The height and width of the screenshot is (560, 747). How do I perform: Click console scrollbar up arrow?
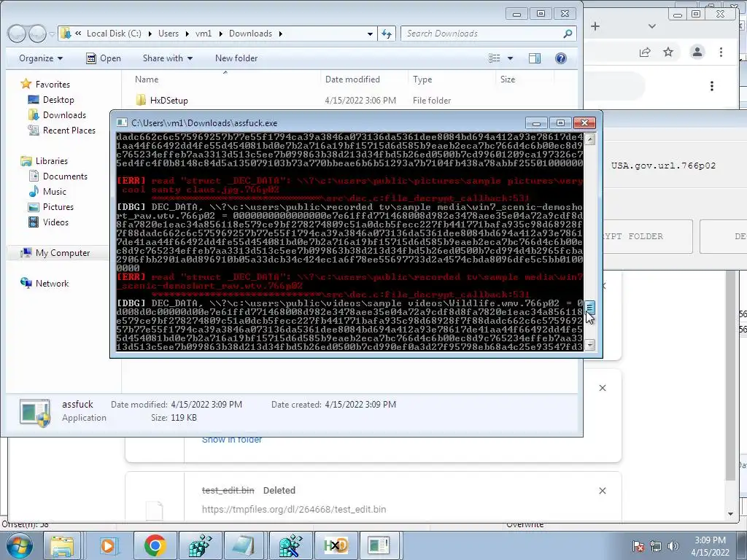coord(589,139)
